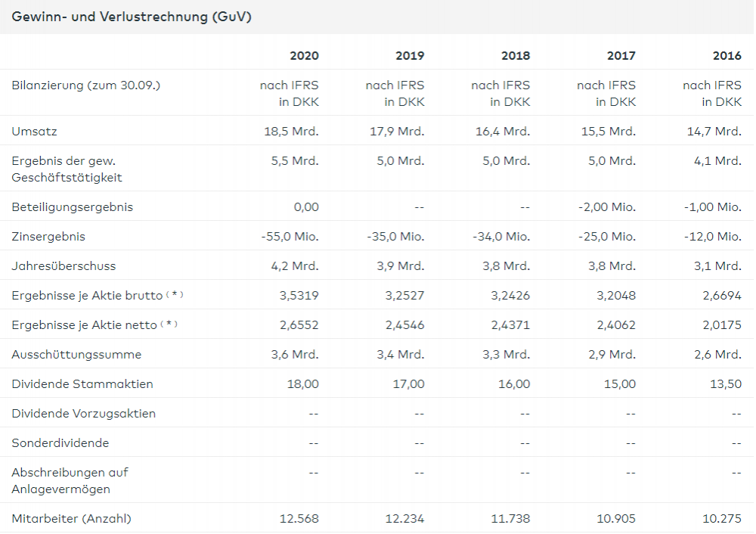Select the Mitarbeiter (Anzahl) row label
This screenshot has width=756, height=534.
pyautogui.click(x=71, y=518)
